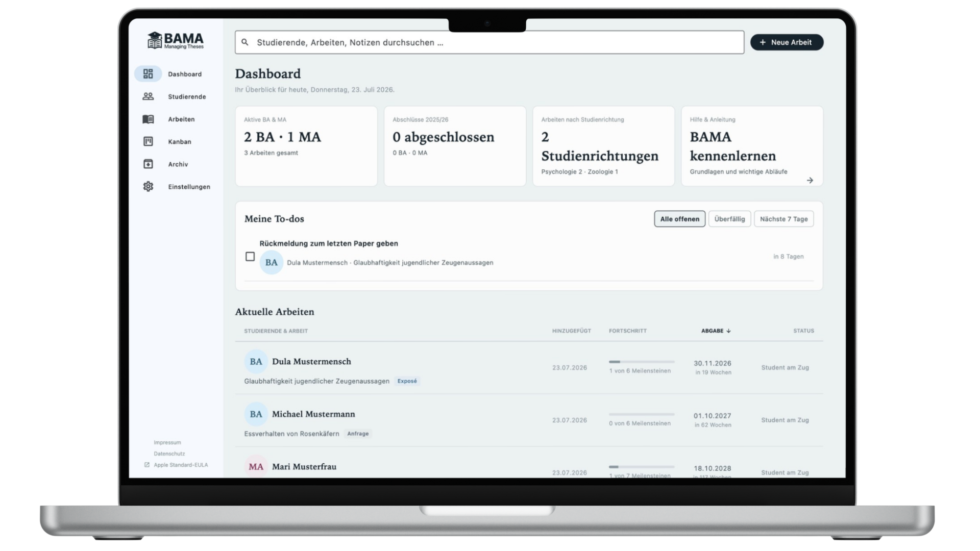Click the Einstellungen gear icon
The width and height of the screenshot is (980, 551).
point(148,186)
